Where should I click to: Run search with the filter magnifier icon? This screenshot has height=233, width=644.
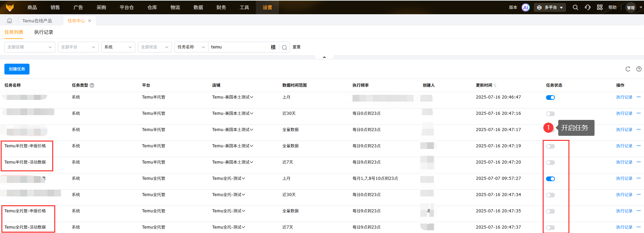(x=284, y=47)
